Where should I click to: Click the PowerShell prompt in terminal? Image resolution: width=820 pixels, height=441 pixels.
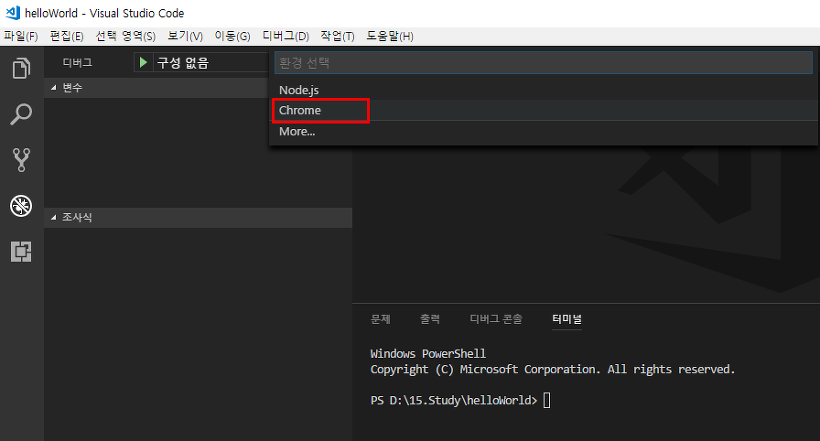click(453, 401)
